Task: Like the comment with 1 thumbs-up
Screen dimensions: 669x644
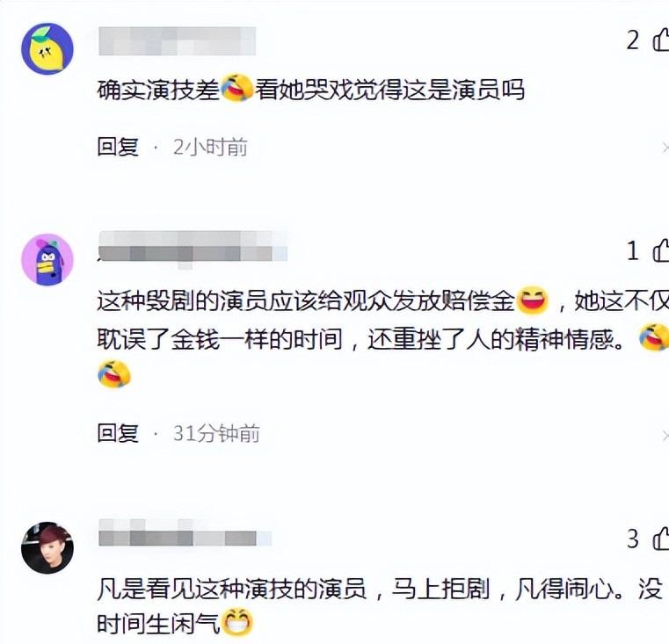Action: coord(661,250)
